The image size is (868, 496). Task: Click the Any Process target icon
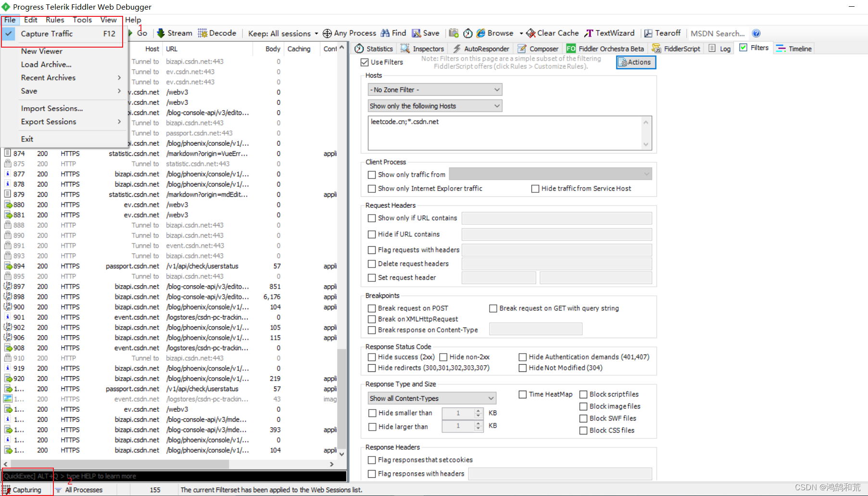[327, 33]
